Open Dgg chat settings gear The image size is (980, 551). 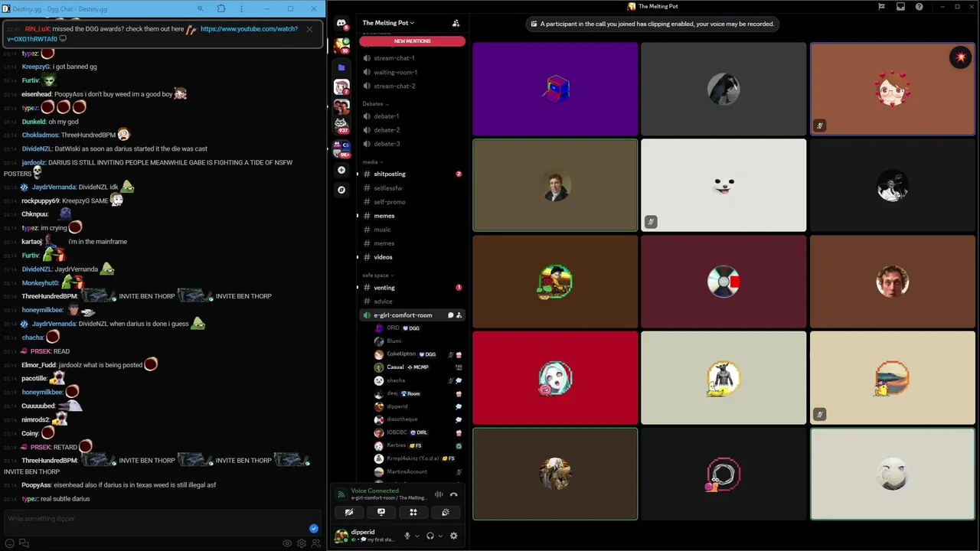(302, 543)
